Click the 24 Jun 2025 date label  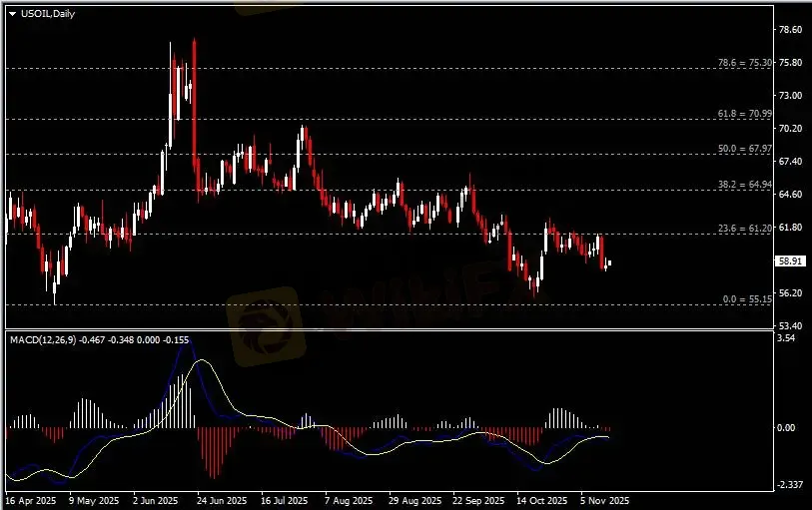[222, 501]
